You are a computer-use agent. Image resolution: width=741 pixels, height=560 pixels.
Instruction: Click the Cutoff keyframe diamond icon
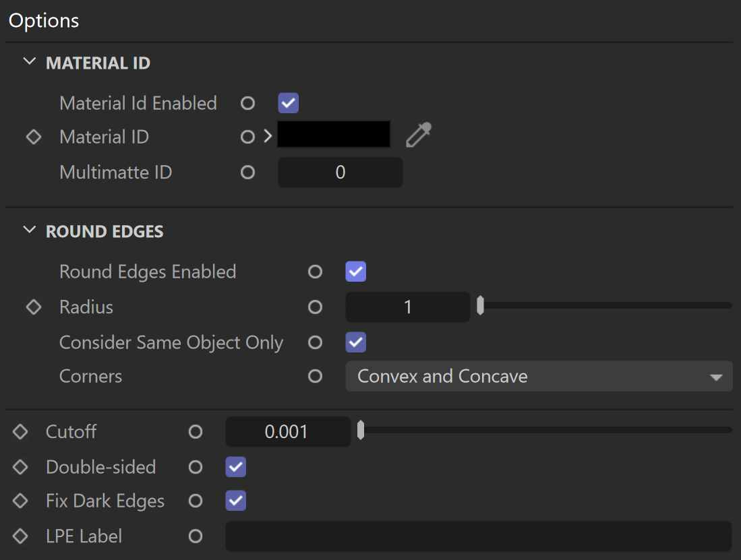(x=20, y=431)
